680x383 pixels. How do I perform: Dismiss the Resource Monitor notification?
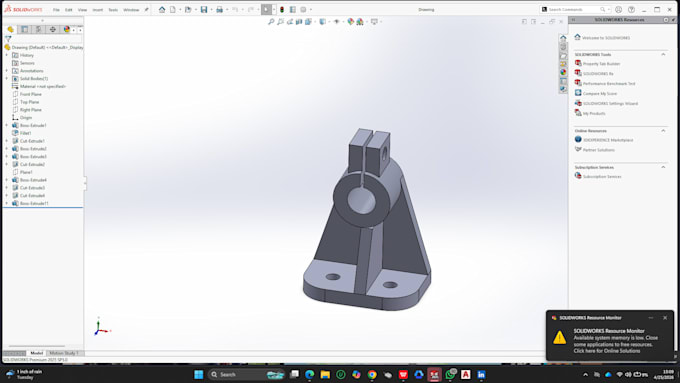665,318
